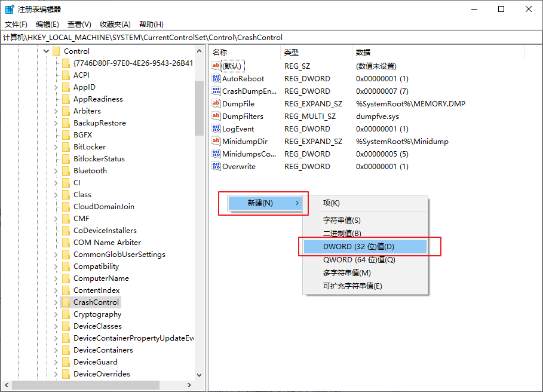Click the binary icon beside LogEvent
The width and height of the screenshot is (543, 392).
[216, 129]
